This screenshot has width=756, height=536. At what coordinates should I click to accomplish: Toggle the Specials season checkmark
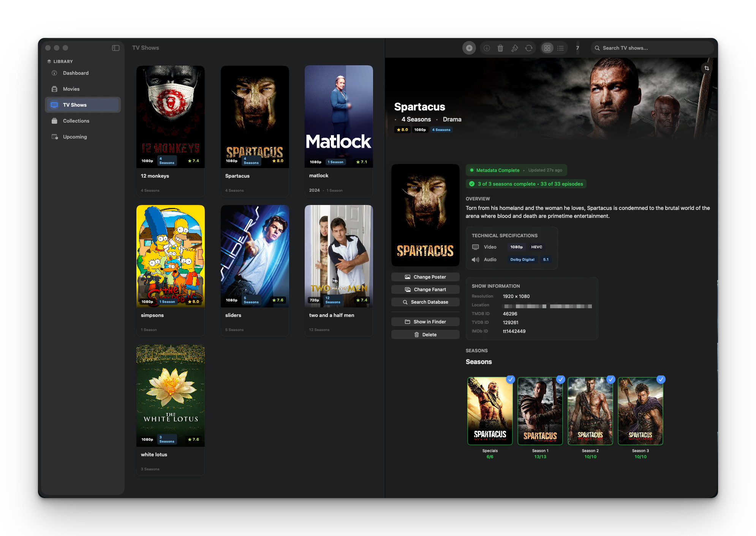[510, 380]
